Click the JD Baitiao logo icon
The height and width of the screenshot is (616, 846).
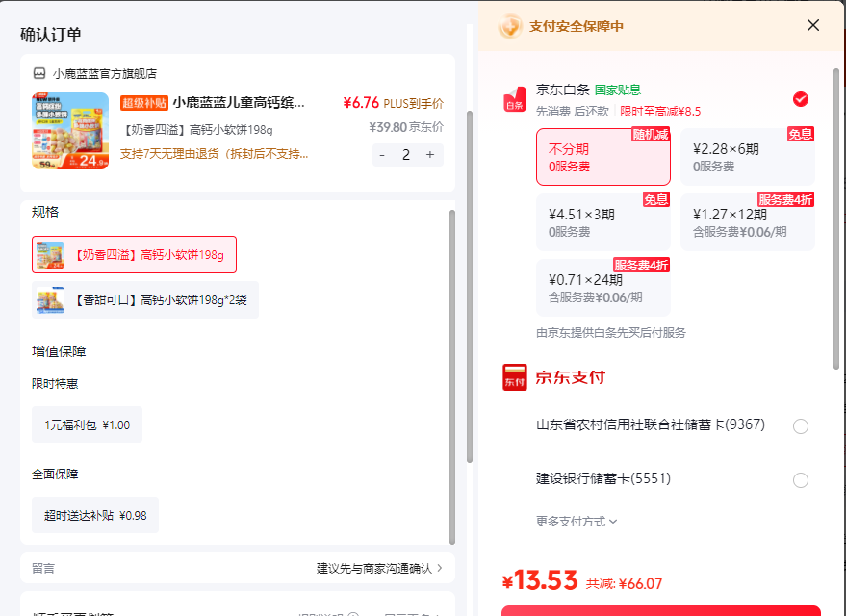pyautogui.click(x=515, y=99)
